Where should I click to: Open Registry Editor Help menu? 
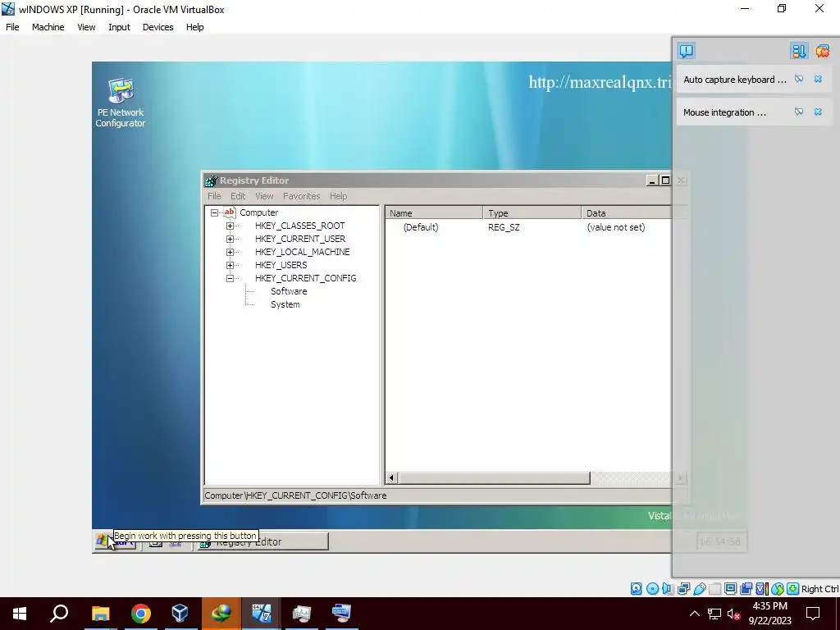pos(338,196)
